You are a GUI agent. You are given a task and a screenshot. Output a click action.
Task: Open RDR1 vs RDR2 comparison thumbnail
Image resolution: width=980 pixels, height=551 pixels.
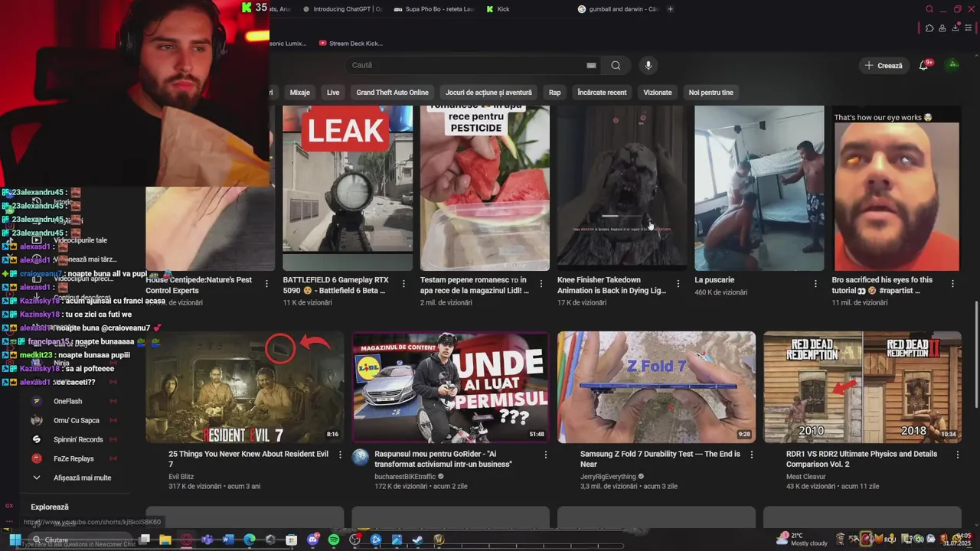pyautogui.click(x=863, y=387)
